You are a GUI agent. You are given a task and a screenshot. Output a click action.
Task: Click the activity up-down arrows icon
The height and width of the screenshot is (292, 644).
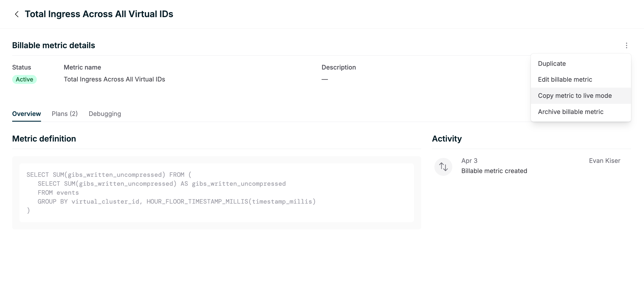tap(443, 166)
